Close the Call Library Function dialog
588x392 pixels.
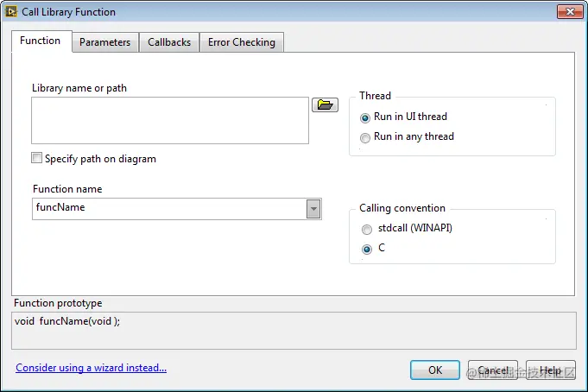(567, 11)
